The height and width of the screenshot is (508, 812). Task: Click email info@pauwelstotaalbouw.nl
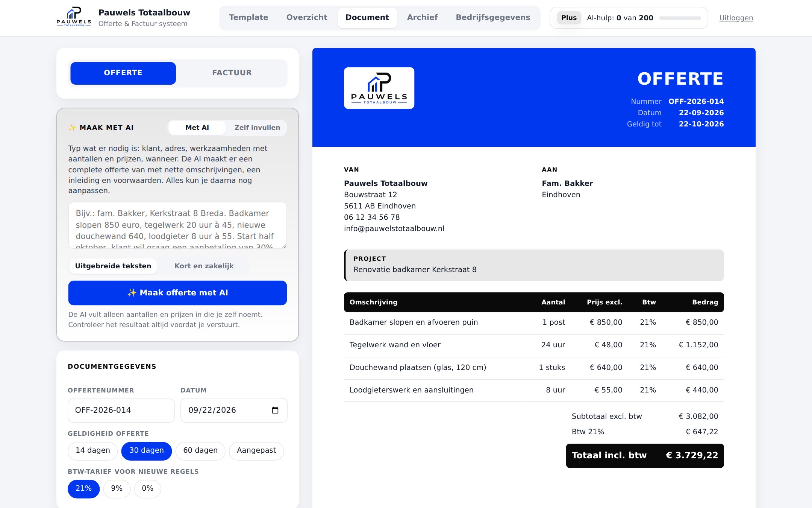click(x=394, y=229)
